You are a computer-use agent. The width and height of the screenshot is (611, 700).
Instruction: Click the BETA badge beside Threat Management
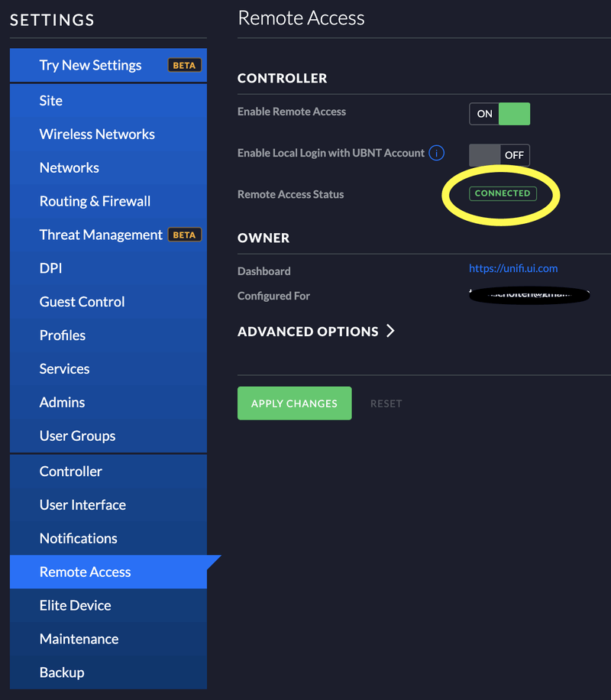[184, 235]
